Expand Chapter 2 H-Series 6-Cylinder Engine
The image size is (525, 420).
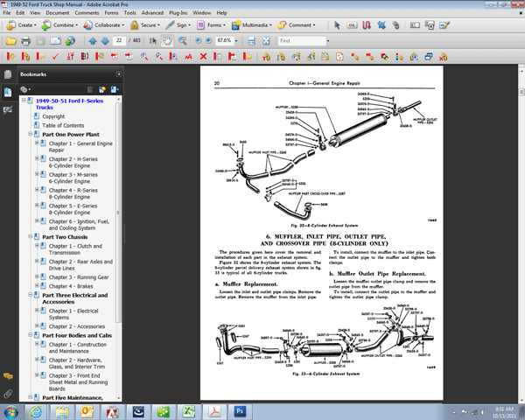(37, 158)
